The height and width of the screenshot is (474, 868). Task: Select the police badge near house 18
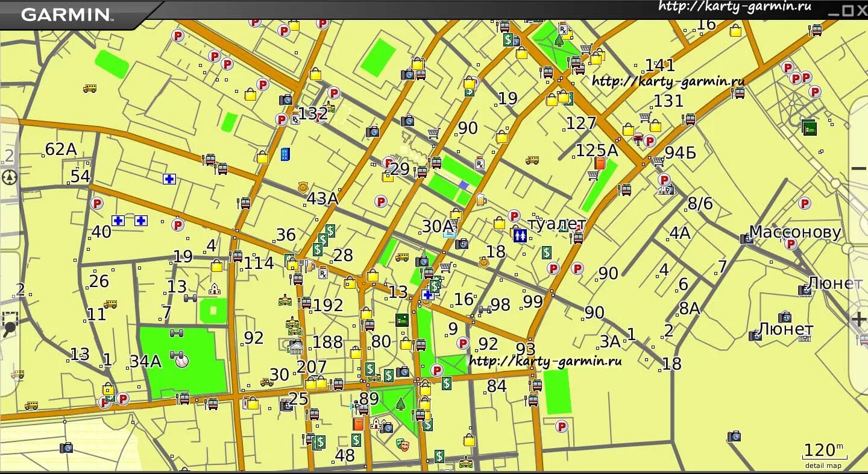click(483, 262)
